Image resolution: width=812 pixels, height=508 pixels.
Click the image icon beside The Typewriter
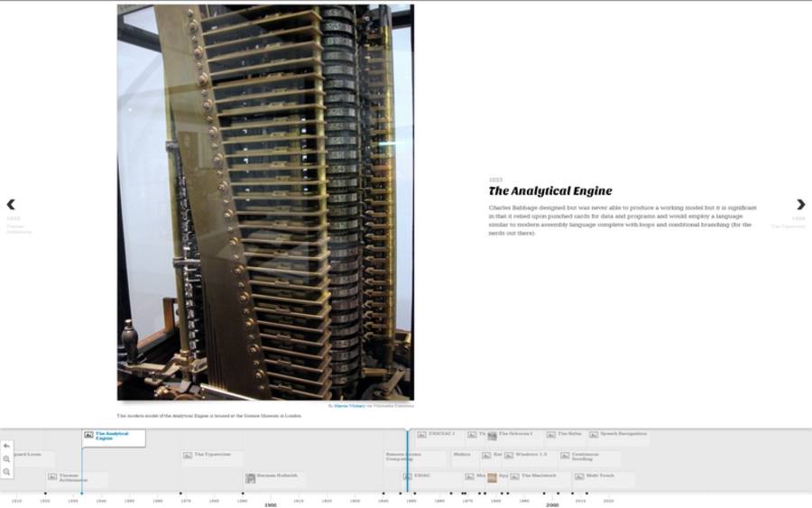[x=188, y=455]
